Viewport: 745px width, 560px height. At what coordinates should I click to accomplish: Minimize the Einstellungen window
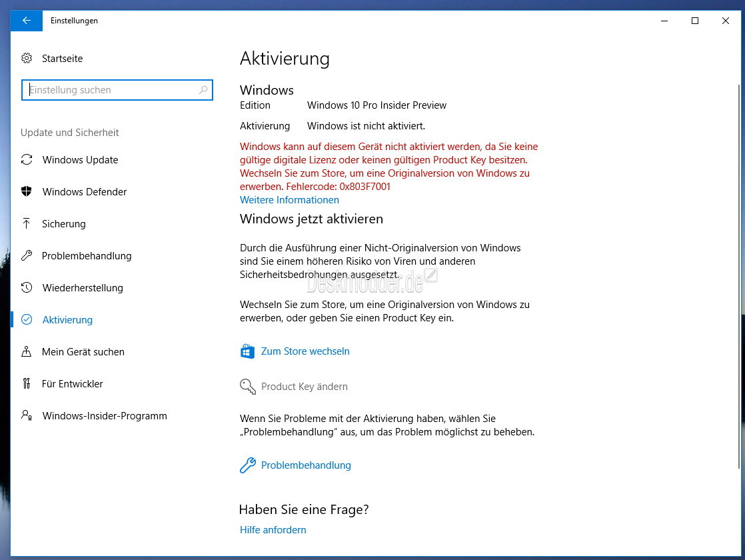pyautogui.click(x=664, y=21)
